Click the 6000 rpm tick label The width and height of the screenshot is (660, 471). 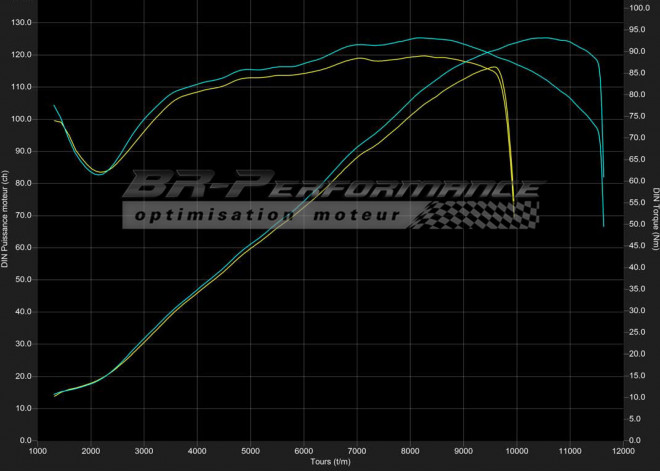tap(304, 450)
